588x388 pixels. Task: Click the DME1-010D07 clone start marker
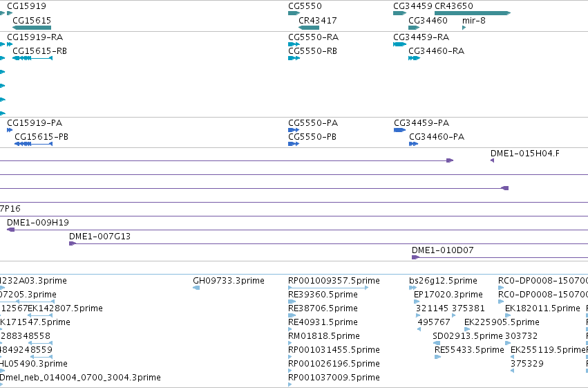(415, 257)
